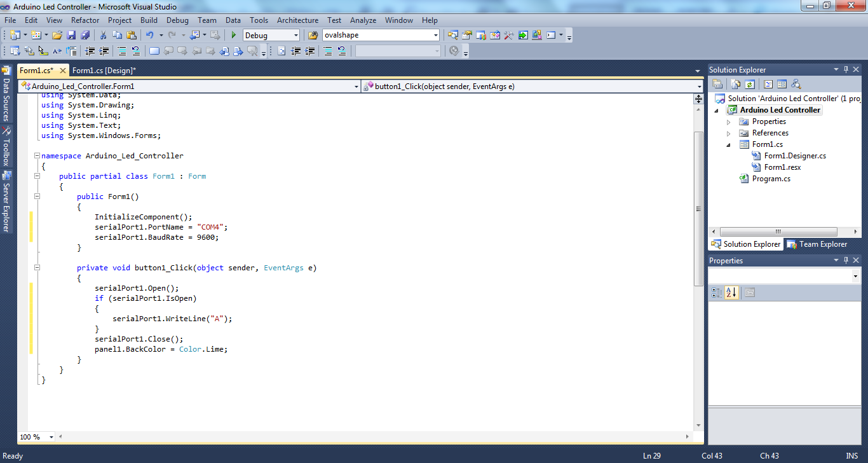The height and width of the screenshot is (463, 868).
Task: Toggle Alphabetical sort in Properties panel
Action: pos(731,293)
